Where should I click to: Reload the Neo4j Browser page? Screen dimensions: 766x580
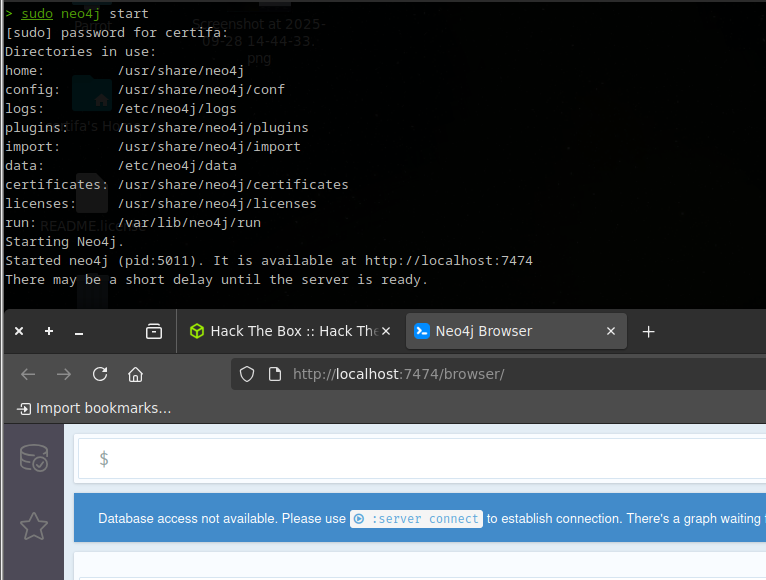tap(100, 374)
